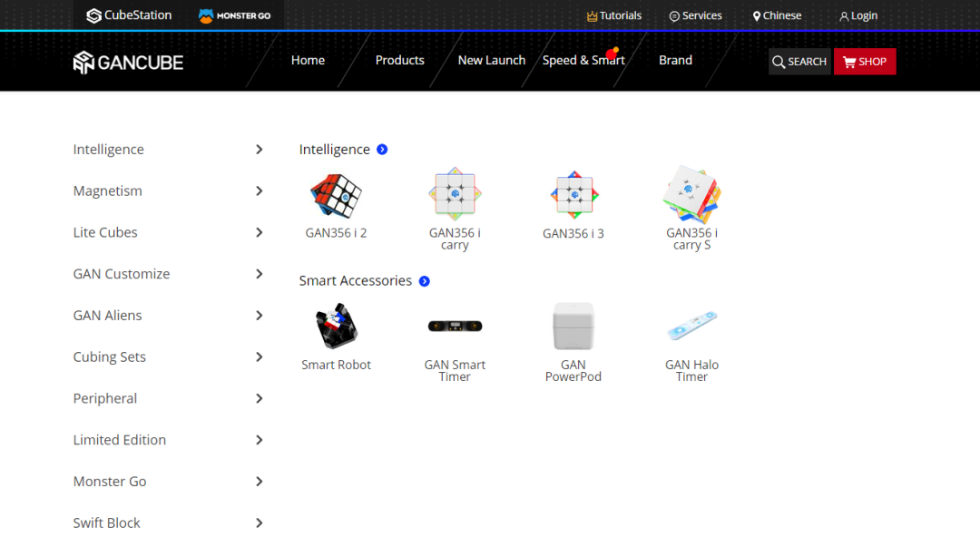The height and width of the screenshot is (547, 980).
Task: Select Peripheral in the category list
Action: 105,399
